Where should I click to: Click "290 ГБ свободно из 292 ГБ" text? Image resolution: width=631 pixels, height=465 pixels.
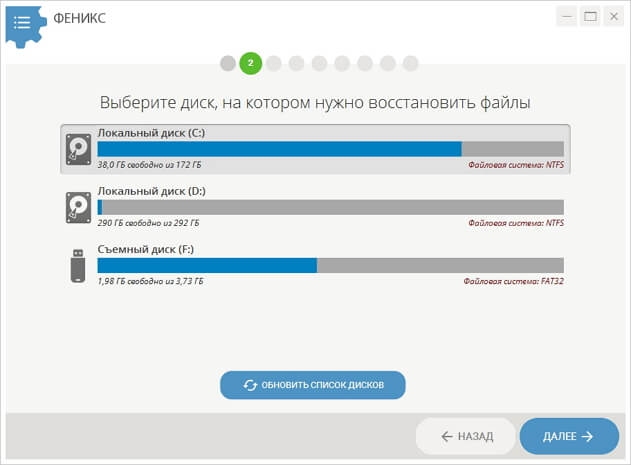[x=148, y=223]
